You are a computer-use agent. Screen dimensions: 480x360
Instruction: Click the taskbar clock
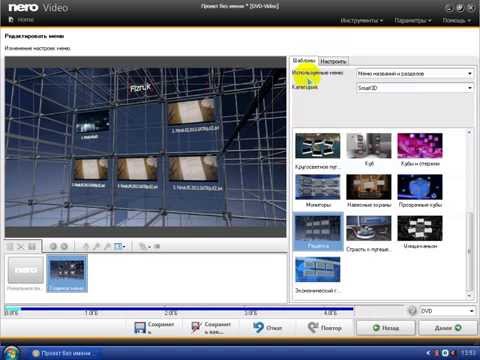pos(468,353)
